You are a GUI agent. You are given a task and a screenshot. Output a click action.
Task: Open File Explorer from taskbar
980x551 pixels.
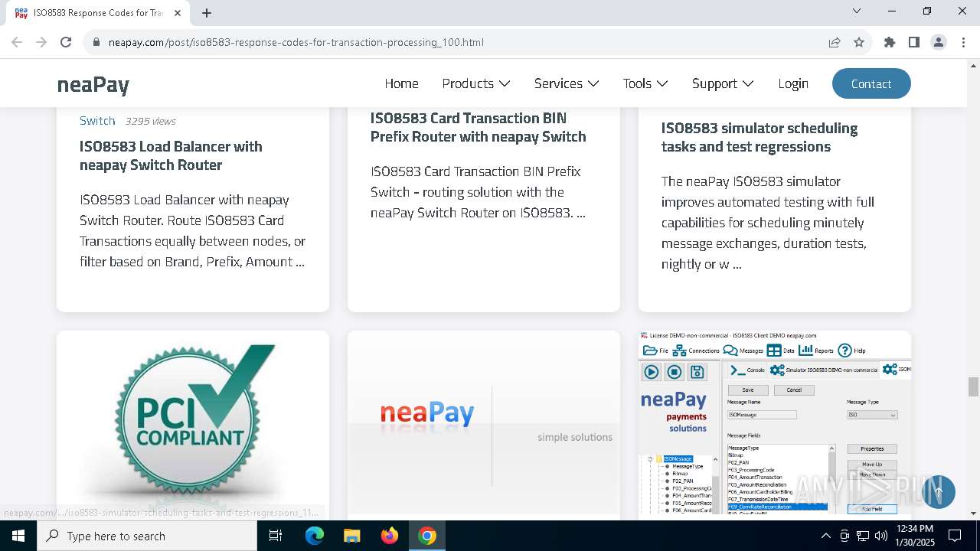coord(352,536)
